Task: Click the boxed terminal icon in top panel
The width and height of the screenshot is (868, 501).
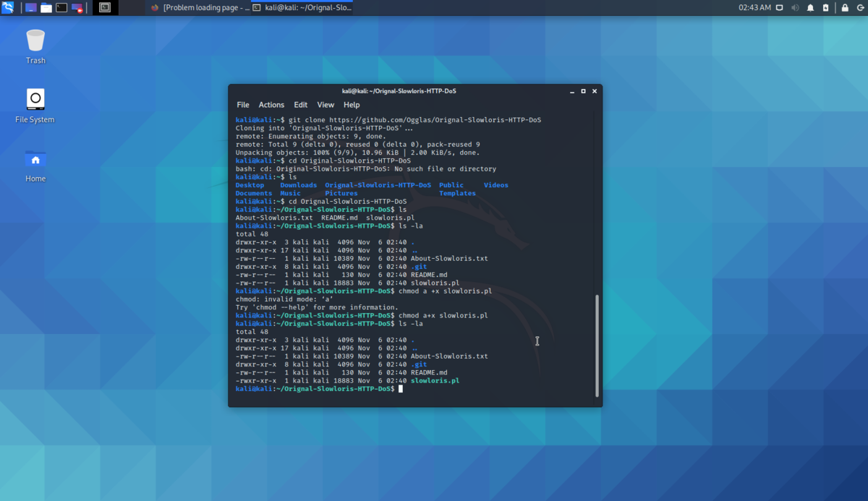Action: 105,7
